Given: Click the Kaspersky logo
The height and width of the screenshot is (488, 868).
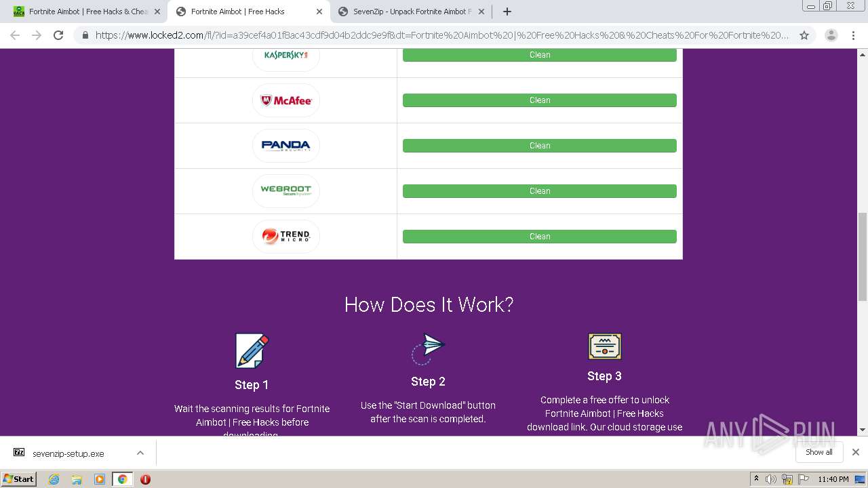Looking at the screenshot, I should pyautogui.click(x=285, y=56).
